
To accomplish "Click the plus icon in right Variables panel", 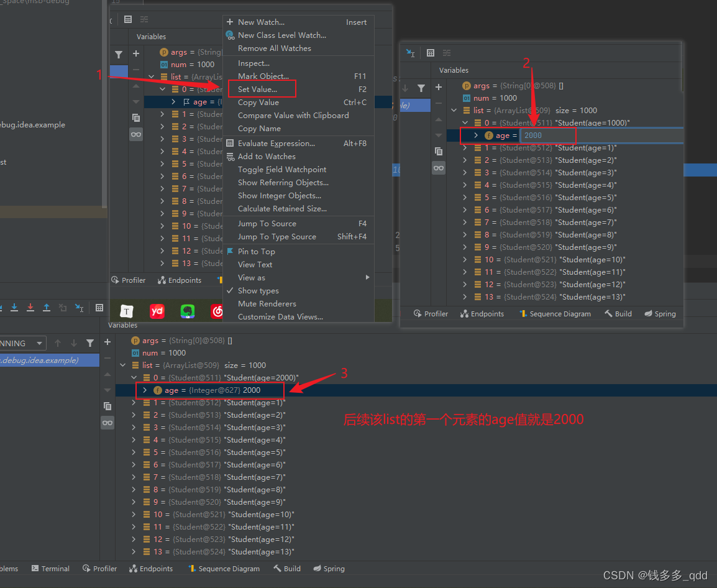I will pyautogui.click(x=439, y=87).
